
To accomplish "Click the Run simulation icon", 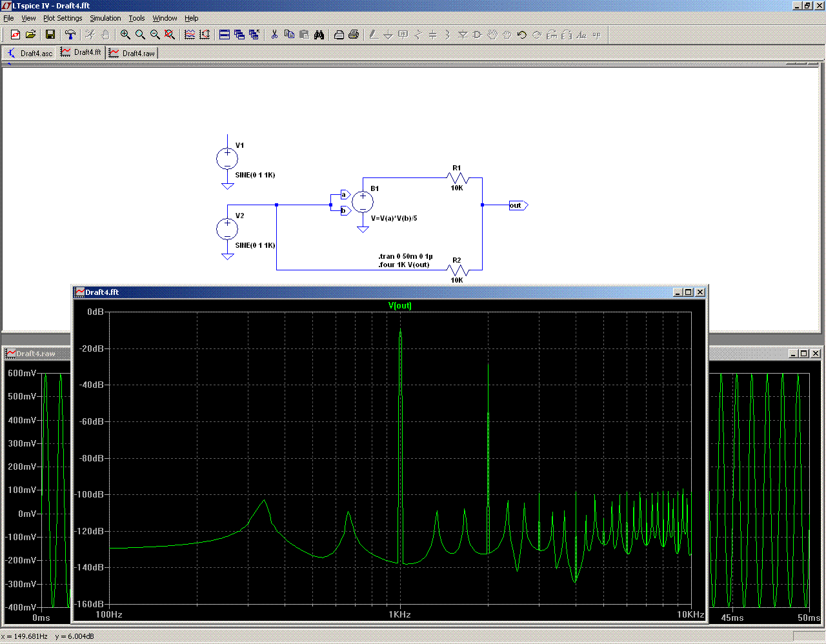I will [x=90, y=35].
